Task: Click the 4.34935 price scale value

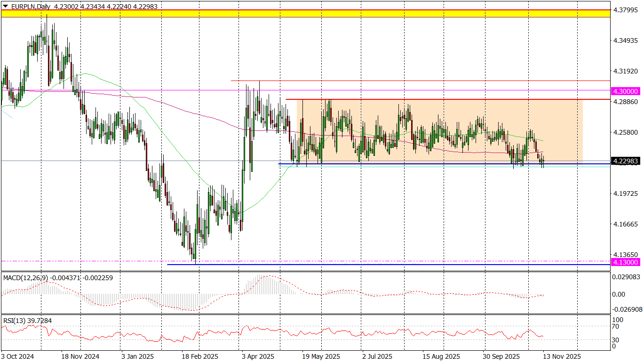Action: (x=626, y=41)
